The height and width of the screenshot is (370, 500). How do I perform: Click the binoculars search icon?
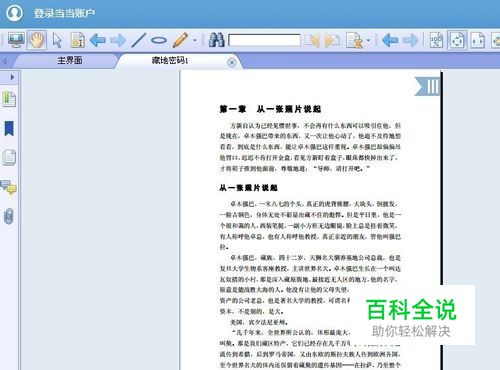216,40
